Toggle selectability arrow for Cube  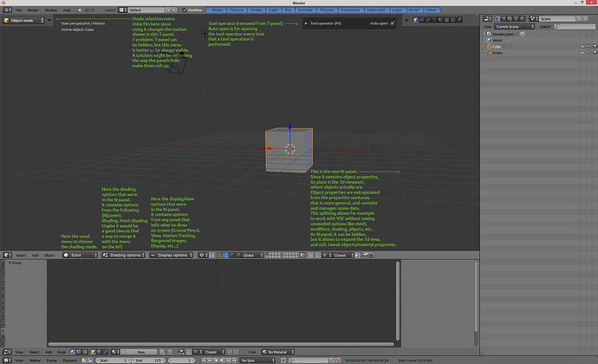tap(588, 47)
